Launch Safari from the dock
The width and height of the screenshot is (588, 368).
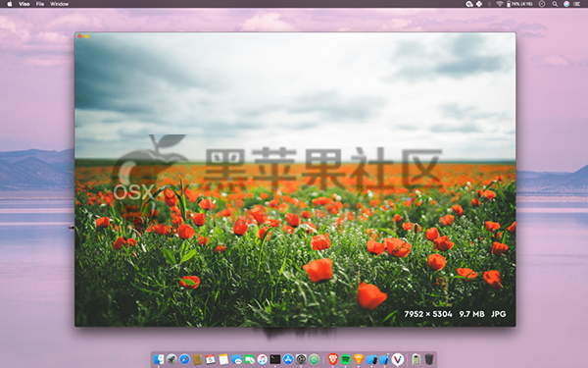[x=184, y=359]
